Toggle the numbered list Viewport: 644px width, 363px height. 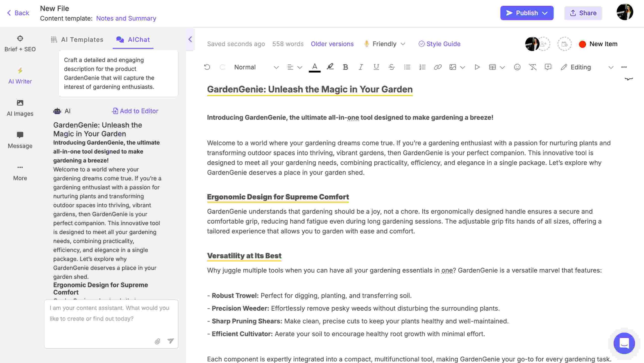pos(422,67)
